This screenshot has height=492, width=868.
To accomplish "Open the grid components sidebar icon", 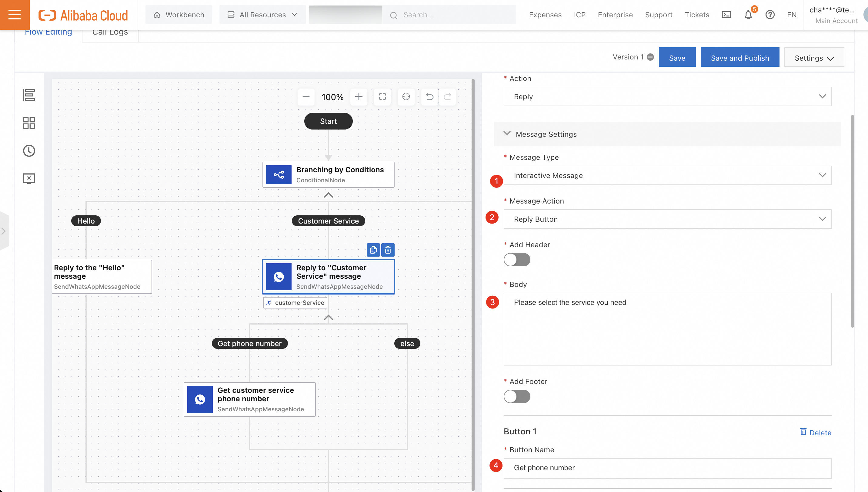I will point(29,123).
